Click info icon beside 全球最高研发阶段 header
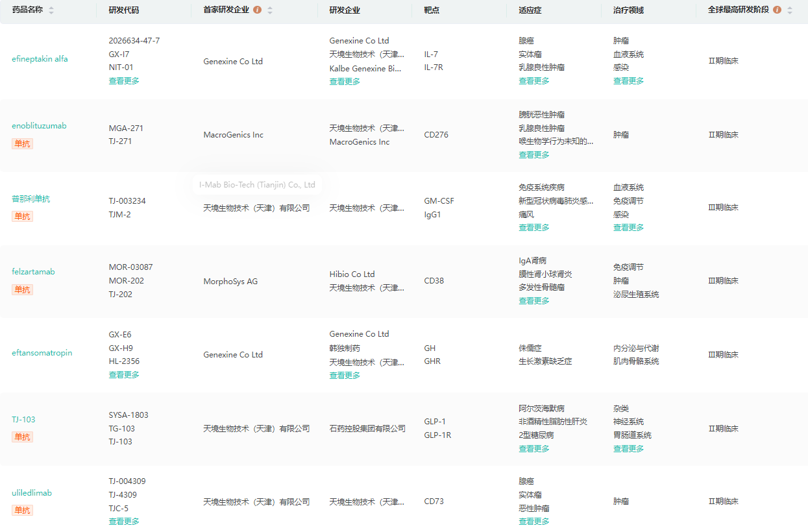Screen dimensions: 808x532 pyautogui.click(x=777, y=10)
